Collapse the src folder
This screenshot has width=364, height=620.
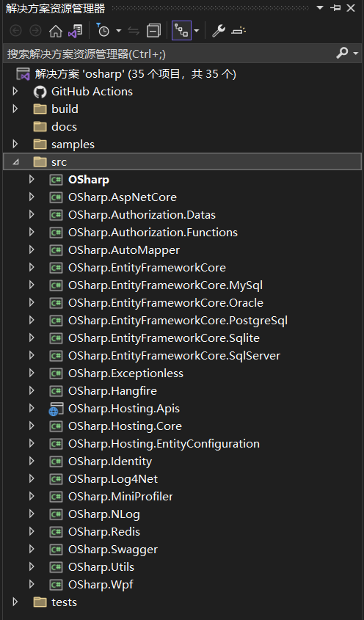(15, 161)
